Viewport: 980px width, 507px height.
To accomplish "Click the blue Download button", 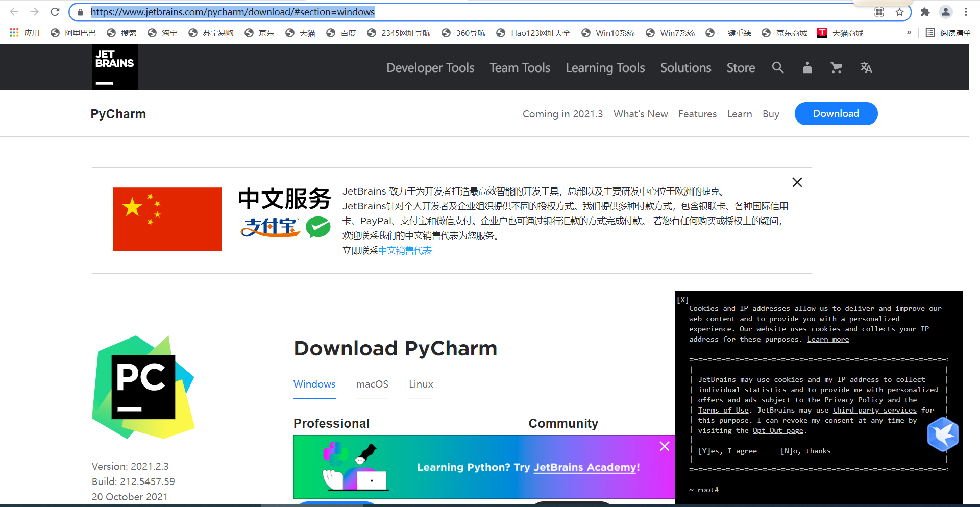I will pos(836,113).
